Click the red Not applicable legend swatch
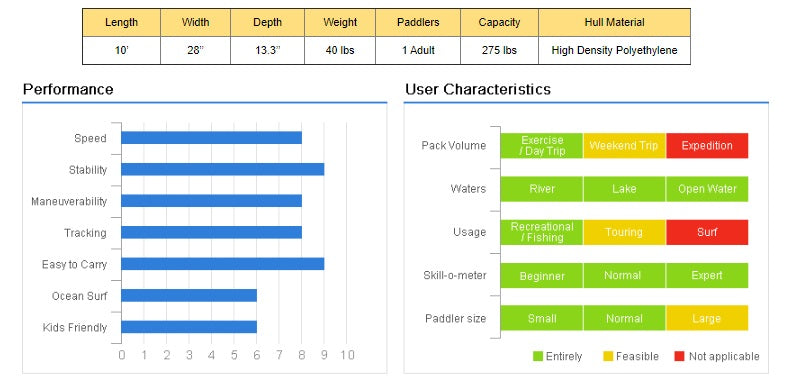 [x=680, y=356]
